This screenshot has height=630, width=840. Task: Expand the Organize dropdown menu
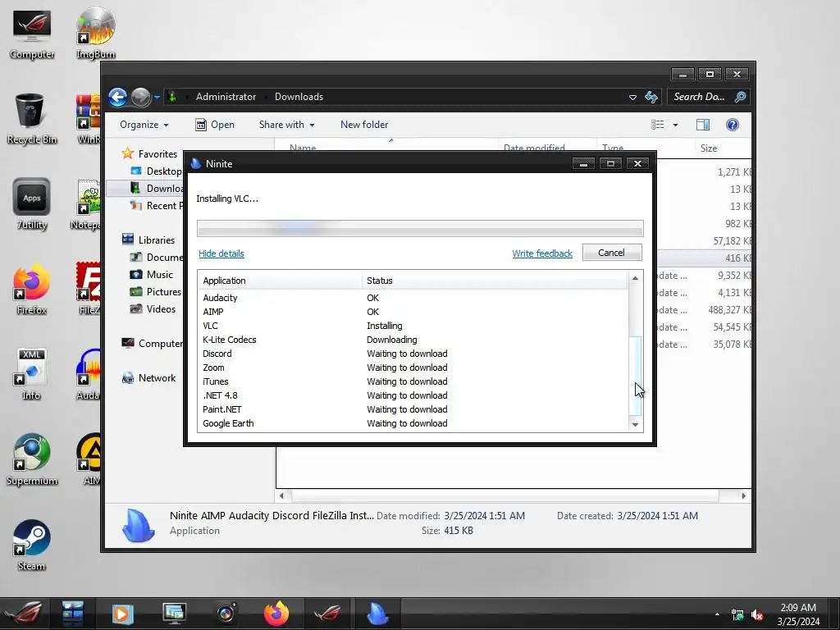(144, 125)
